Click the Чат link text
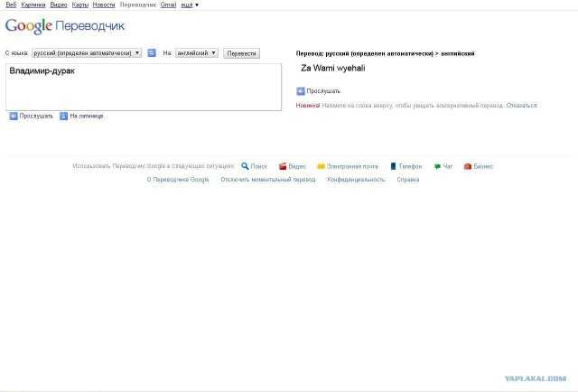This screenshot has height=392, width=578. pos(448,166)
